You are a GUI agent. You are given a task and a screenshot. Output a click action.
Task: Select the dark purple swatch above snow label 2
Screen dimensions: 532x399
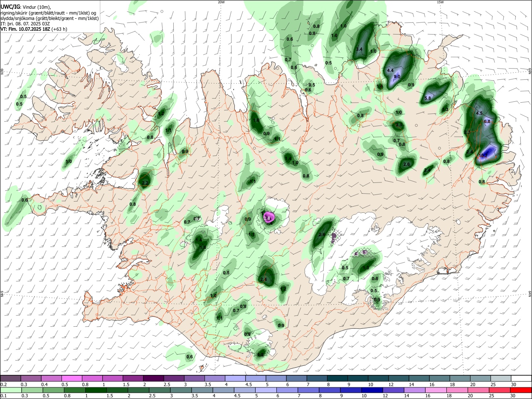[153, 379]
